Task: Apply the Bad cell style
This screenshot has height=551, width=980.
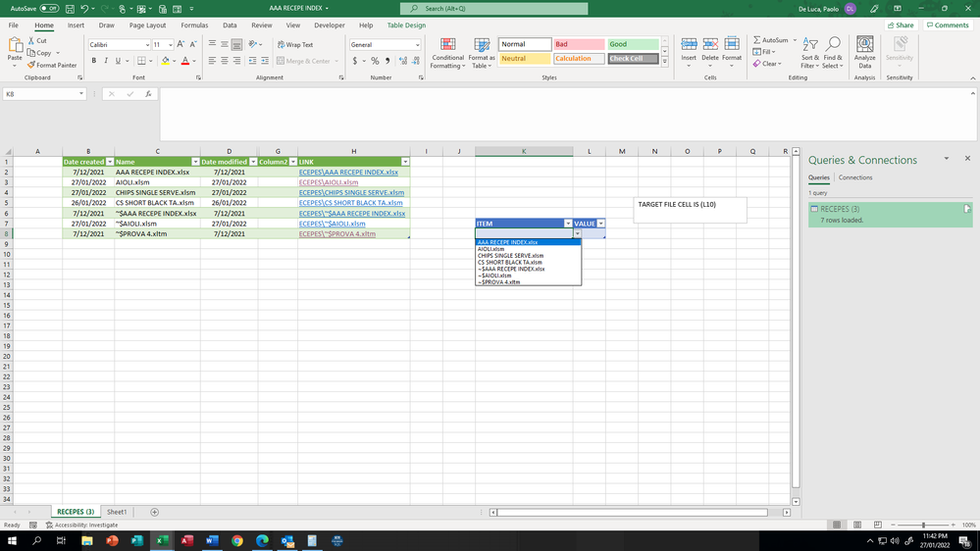Action: tap(579, 44)
